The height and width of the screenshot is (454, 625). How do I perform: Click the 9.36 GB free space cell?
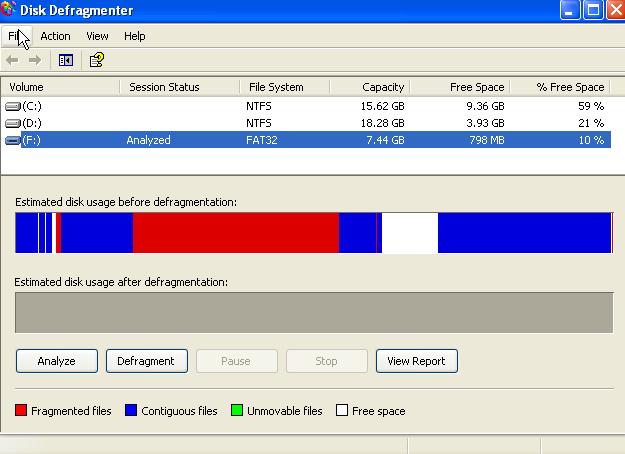pyautogui.click(x=485, y=106)
